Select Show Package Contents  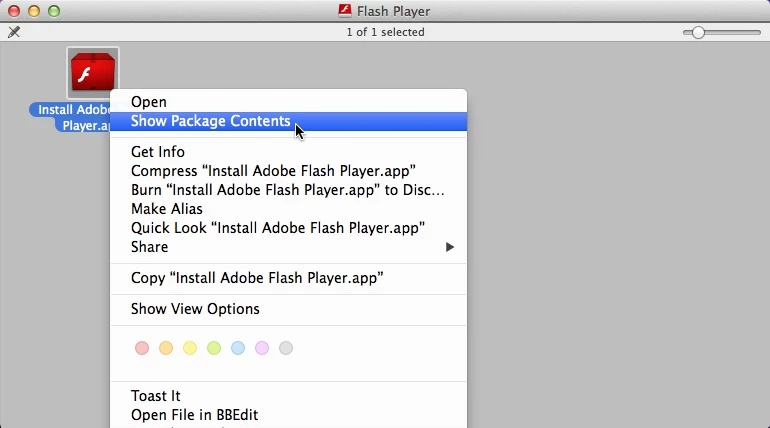tap(288, 121)
